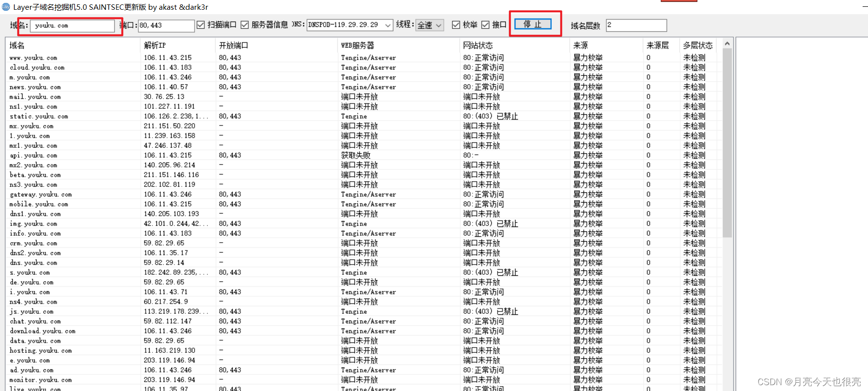Select row cloud.youku.com
This screenshot has height=391, width=868.
(x=364, y=67)
